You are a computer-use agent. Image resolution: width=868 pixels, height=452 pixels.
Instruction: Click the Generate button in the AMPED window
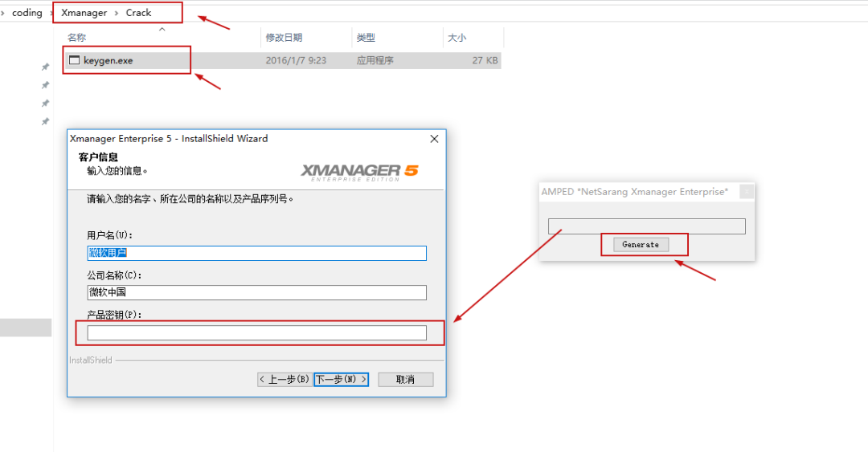point(641,245)
